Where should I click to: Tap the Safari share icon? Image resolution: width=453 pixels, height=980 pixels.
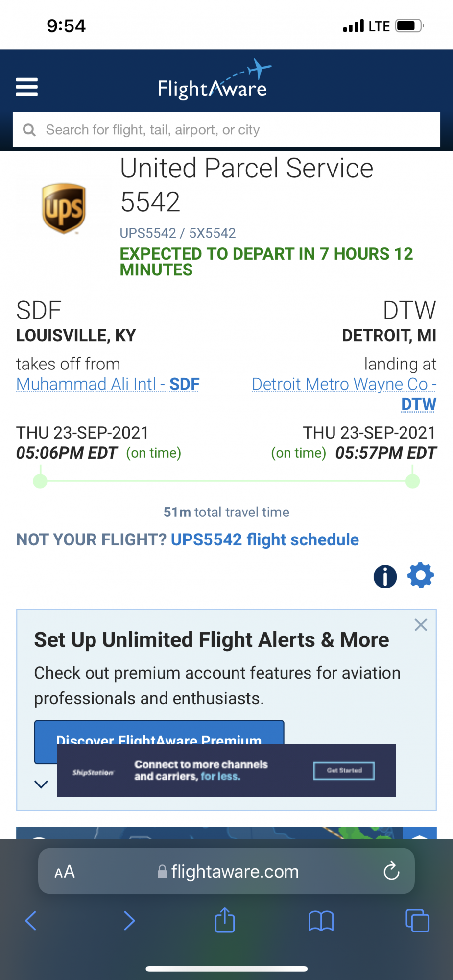225,920
